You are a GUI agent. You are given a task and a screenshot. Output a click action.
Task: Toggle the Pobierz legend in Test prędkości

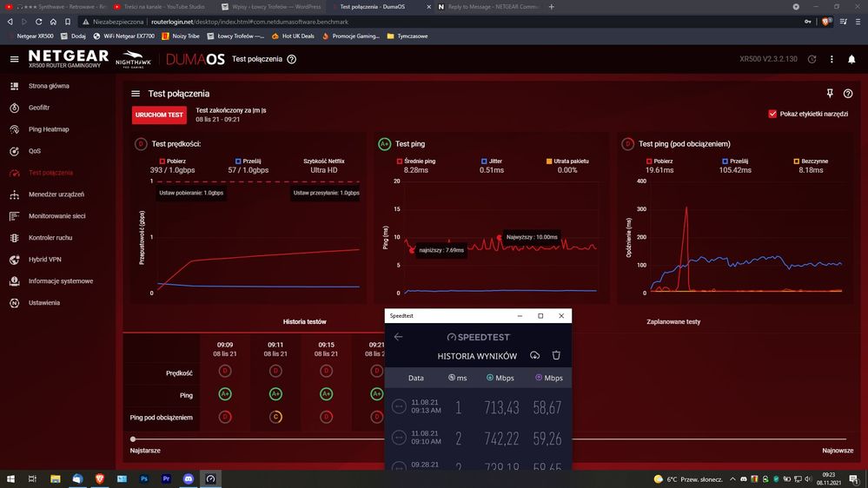point(173,161)
